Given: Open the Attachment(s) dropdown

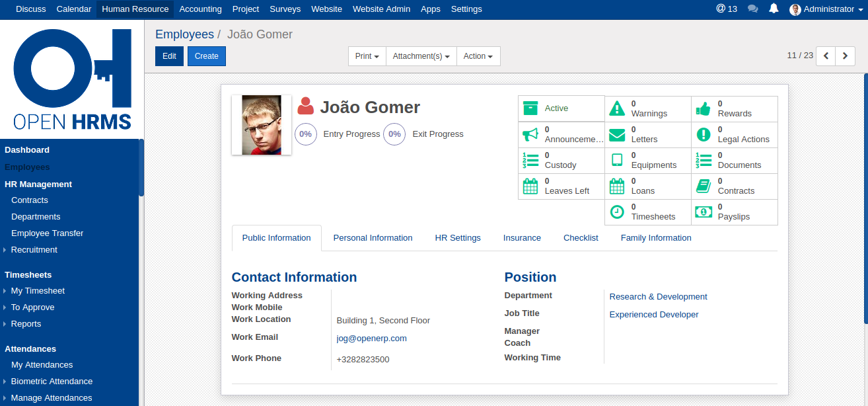Looking at the screenshot, I should (421, 56).
